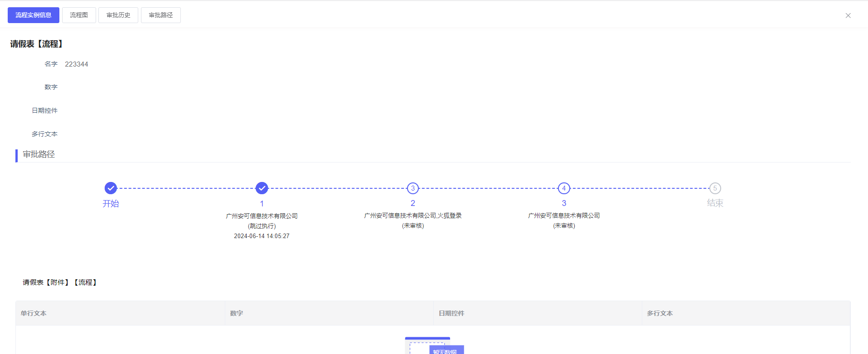Click the 火狐登录 approver text
The width and height of the screenshot is (868, 354).
[x=450, y=215]
